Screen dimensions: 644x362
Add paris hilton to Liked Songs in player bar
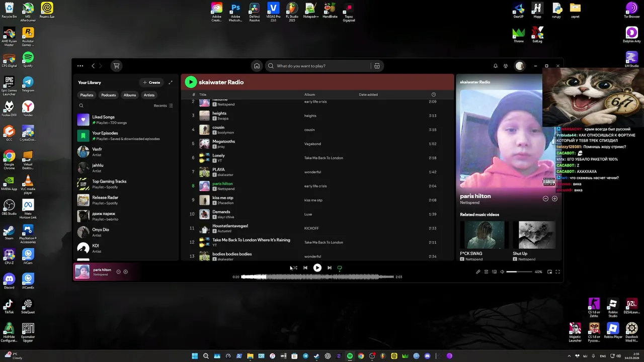tap(125, 272)
